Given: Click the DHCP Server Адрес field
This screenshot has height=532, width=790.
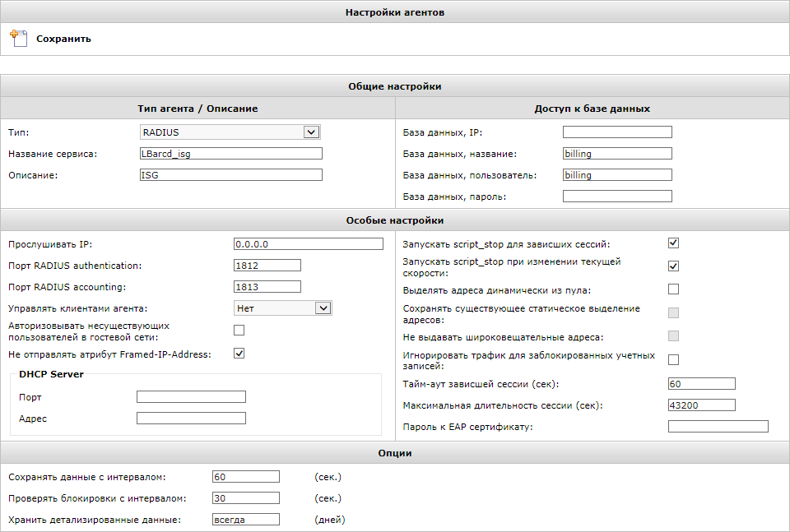Looking at the screenshot, I should (x=191, y=419).
